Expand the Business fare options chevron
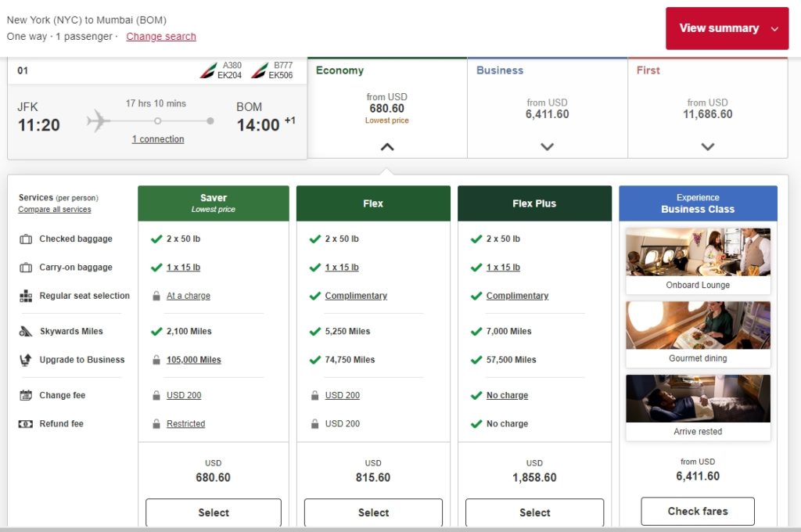 548,146
